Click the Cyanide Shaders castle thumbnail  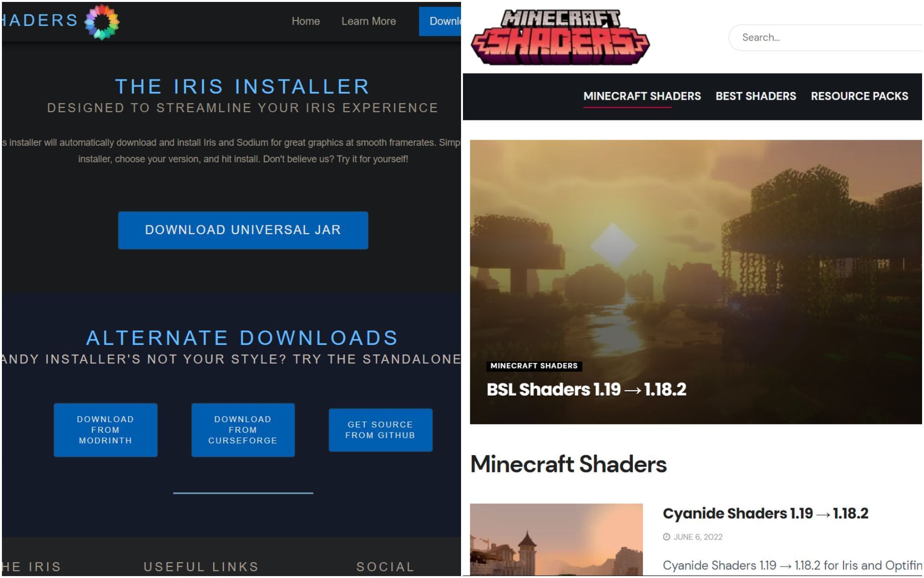[x=557, y=539]
